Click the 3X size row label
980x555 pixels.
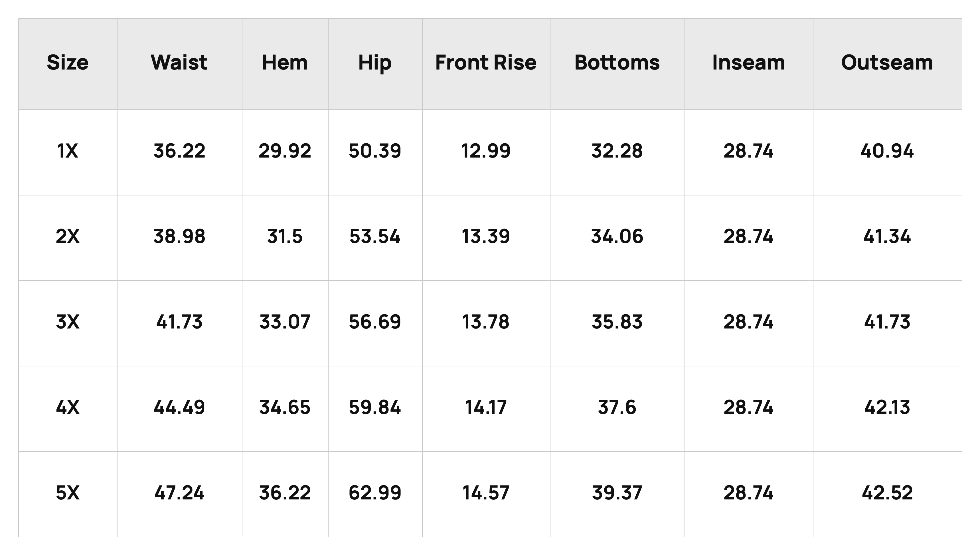pyautogui.click(x=68, y=322)
